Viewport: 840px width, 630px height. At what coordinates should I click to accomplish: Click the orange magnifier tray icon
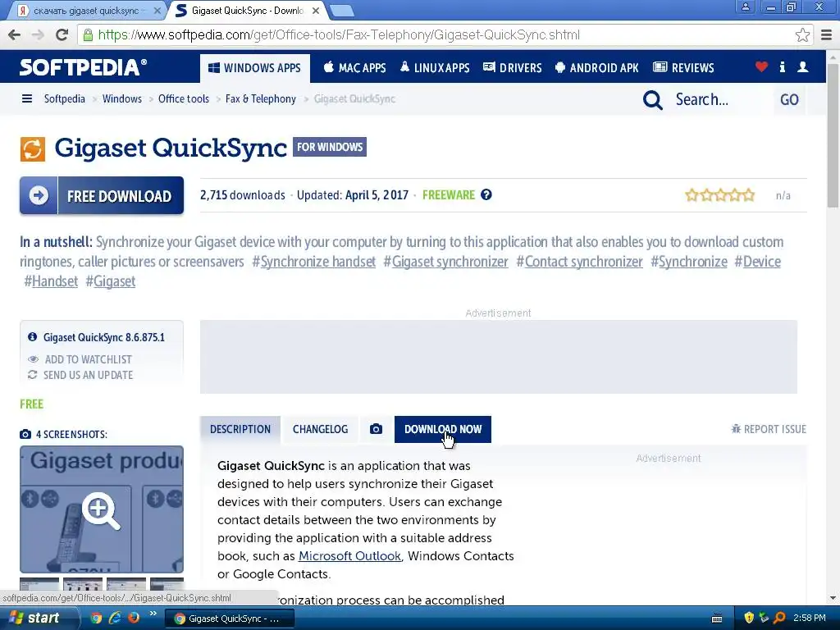tap(779, 618)
